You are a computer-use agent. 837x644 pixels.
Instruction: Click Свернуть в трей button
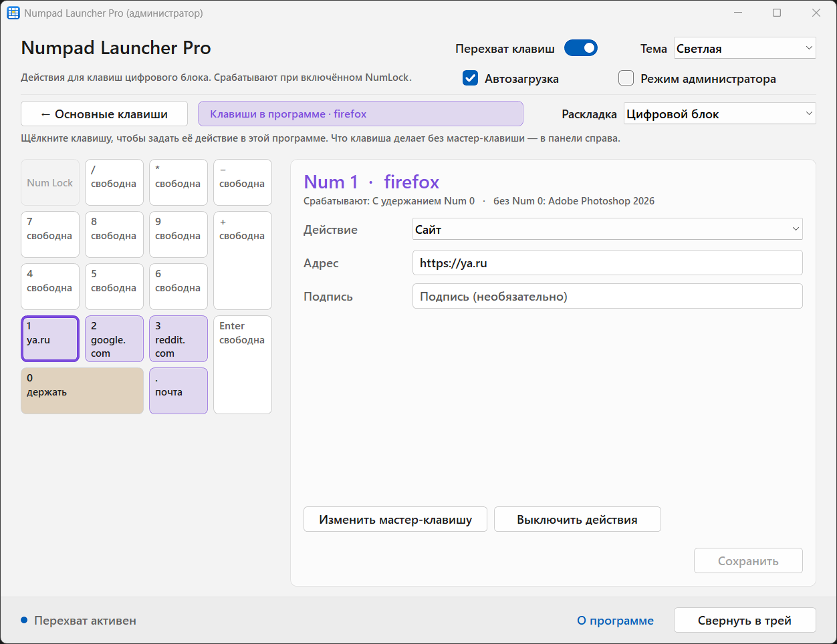pyautogui.click(x=745, y=620)
